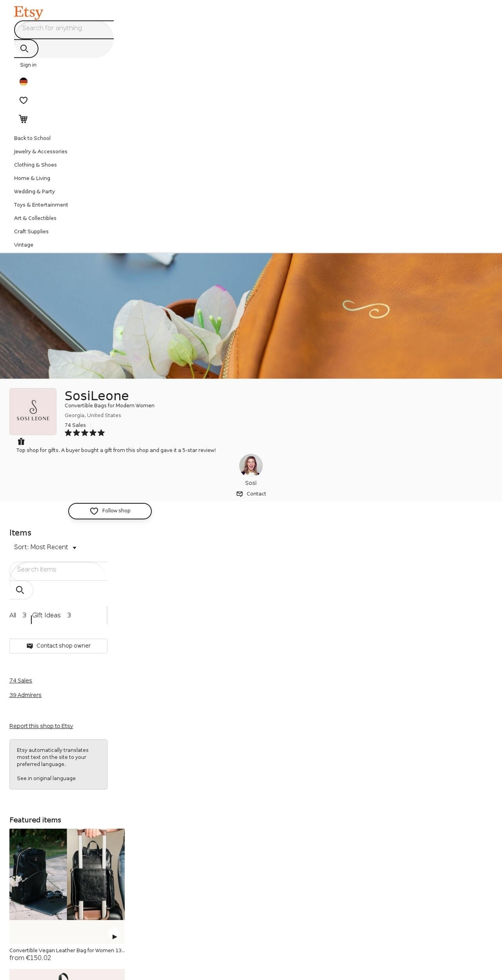502x980 pixels.
Task: Click the 'Featured items' heading
Action: pyautogui.click(x=36, y=820)
